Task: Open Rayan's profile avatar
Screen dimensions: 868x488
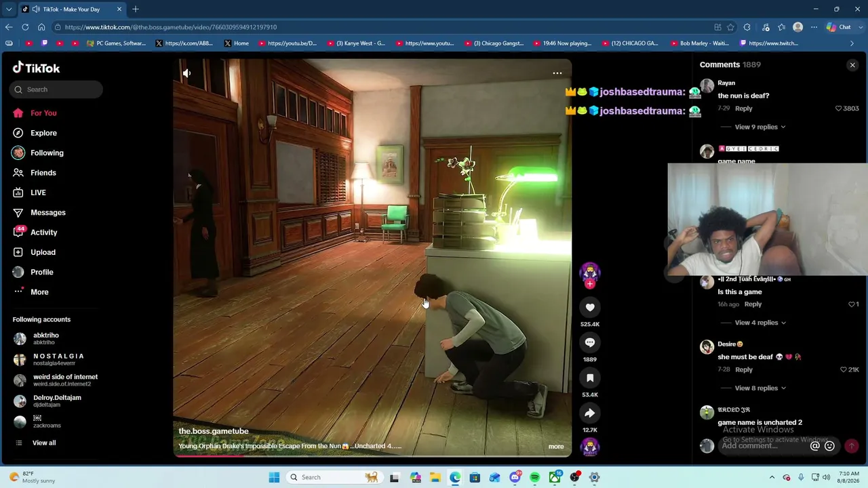Action: point(707,85)
